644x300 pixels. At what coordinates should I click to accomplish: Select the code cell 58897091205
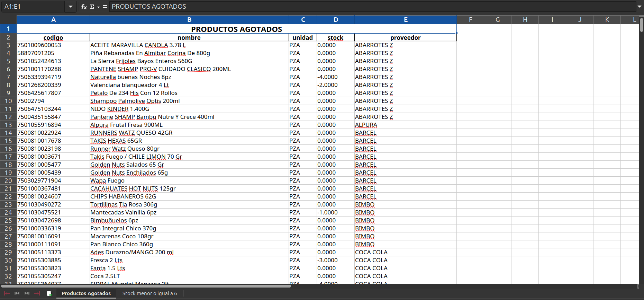(53, 53)
